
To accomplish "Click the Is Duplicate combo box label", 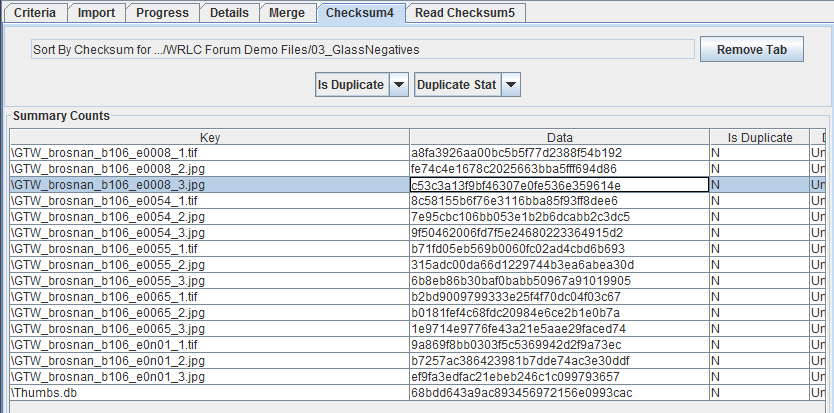I will pos(350,85).
